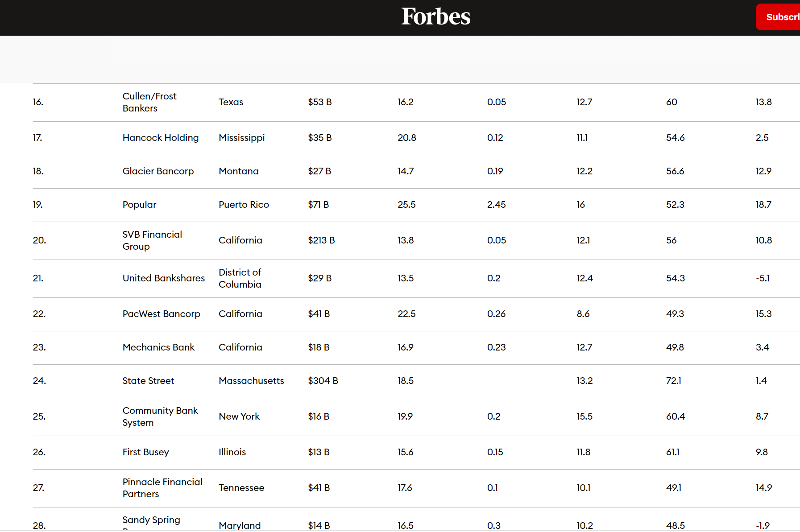
Task: Select Glacier Bancorp in the table
Action: [x=158, y=171]
